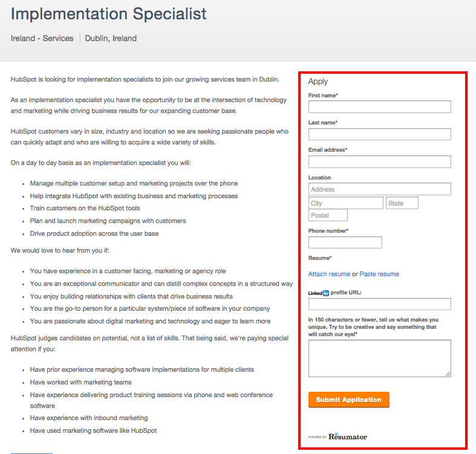This screenshot has width=476, height=454.
Task: Click the Powered by Resumator logo
Action: (x=337, y=436)
